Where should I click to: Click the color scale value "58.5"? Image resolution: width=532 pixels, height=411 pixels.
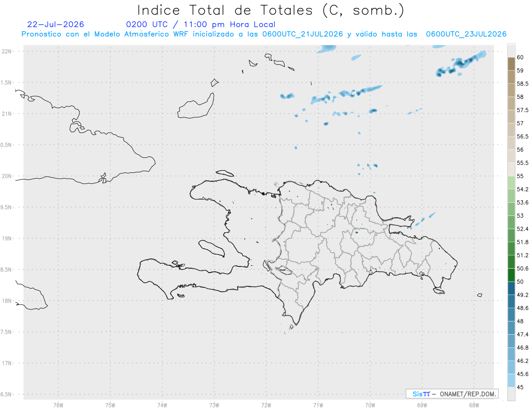[522, 84]
